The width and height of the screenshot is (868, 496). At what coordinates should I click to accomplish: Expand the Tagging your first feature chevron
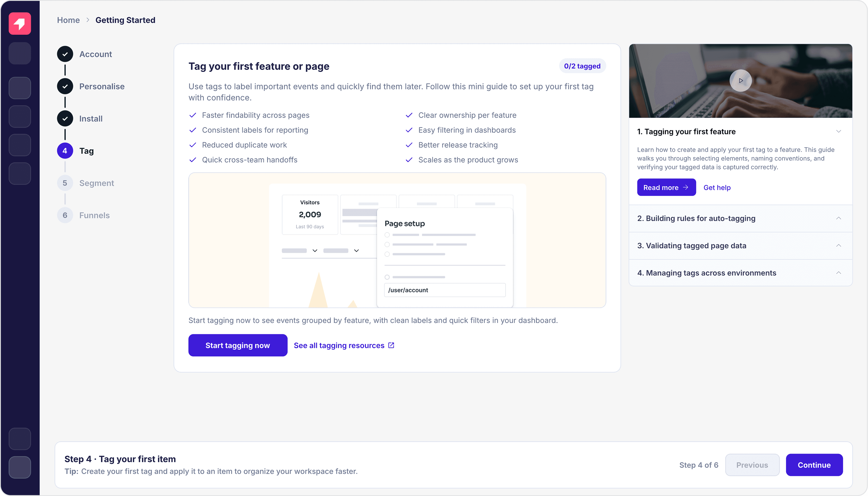839,131
